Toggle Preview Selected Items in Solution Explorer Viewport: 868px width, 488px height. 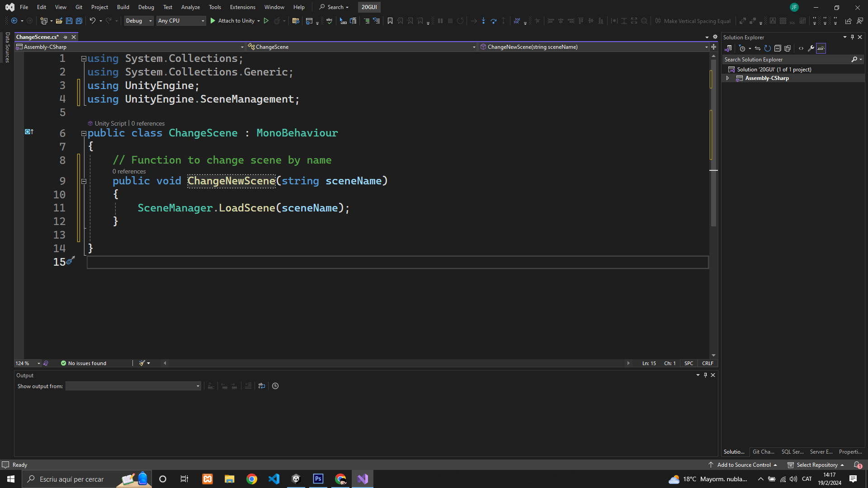[x=821, y=48]
